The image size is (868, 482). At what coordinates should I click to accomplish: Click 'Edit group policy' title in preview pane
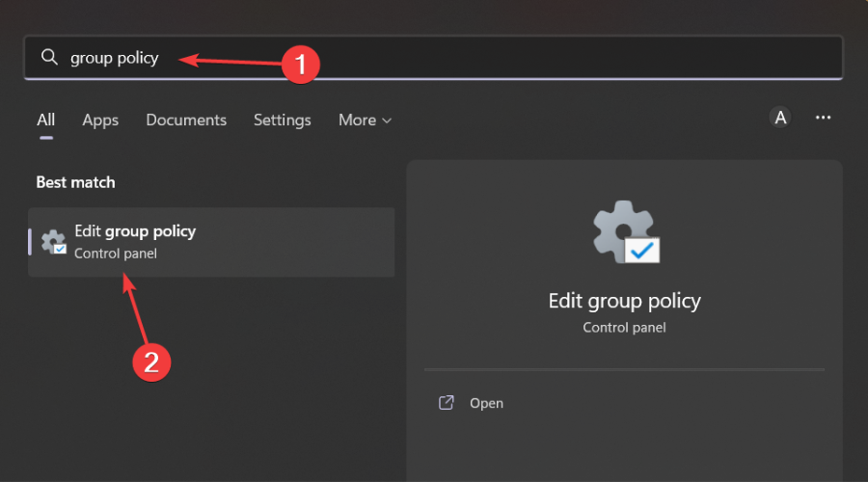pyautogui.click(x=624, y=301)
